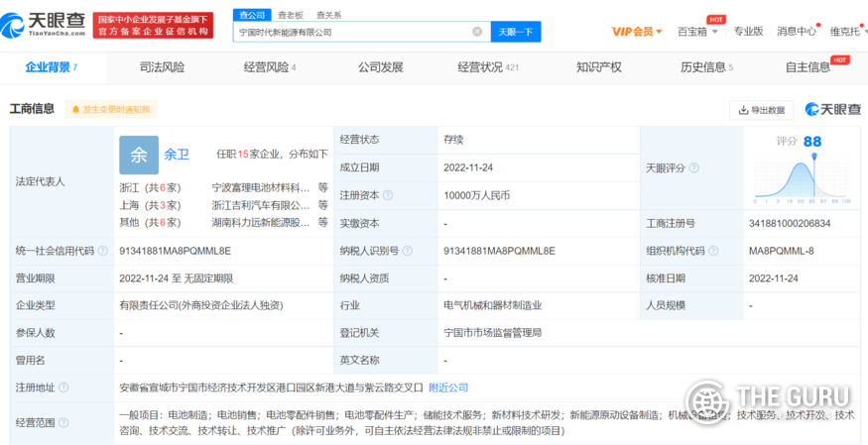
Task: Click the registration number 341881000206834
Action: [790, 223]
